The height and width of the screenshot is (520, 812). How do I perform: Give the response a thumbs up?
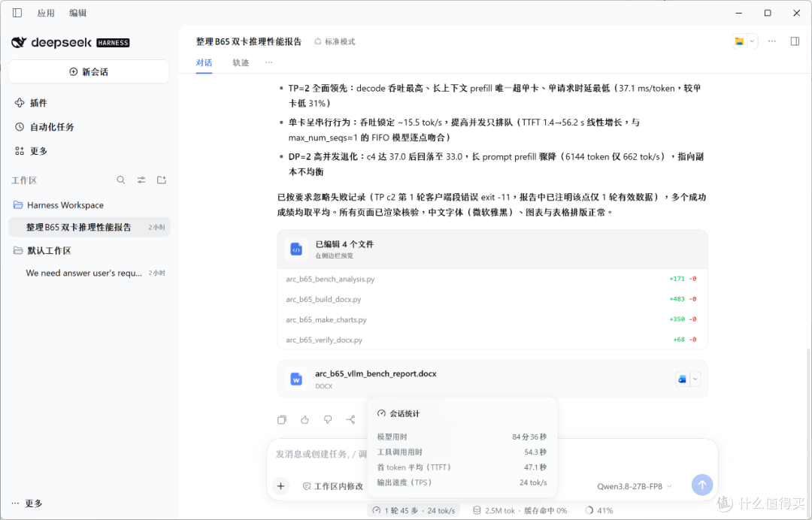pos(304,419)
